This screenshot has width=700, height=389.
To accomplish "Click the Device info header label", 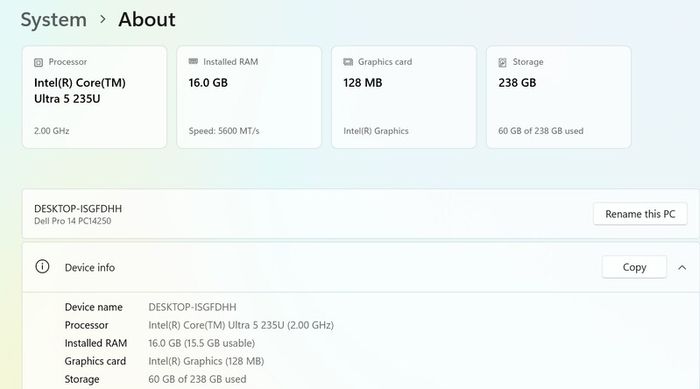I will tap(90, 268).
